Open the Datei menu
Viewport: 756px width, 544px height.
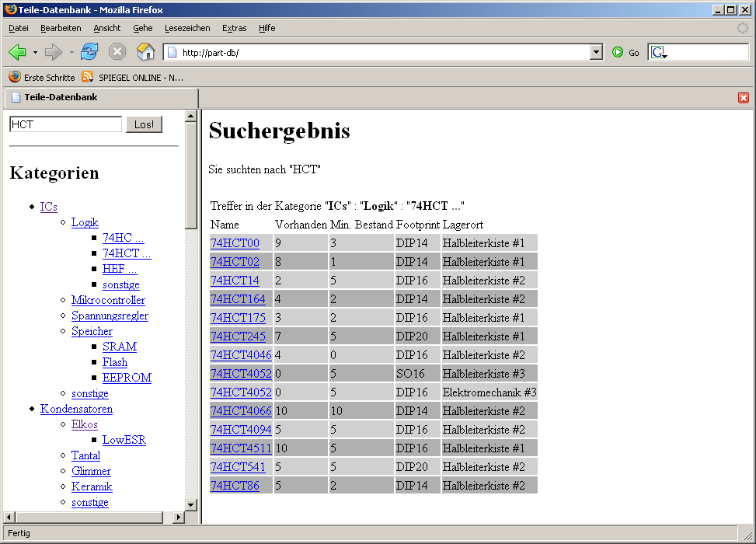[19, 28]
